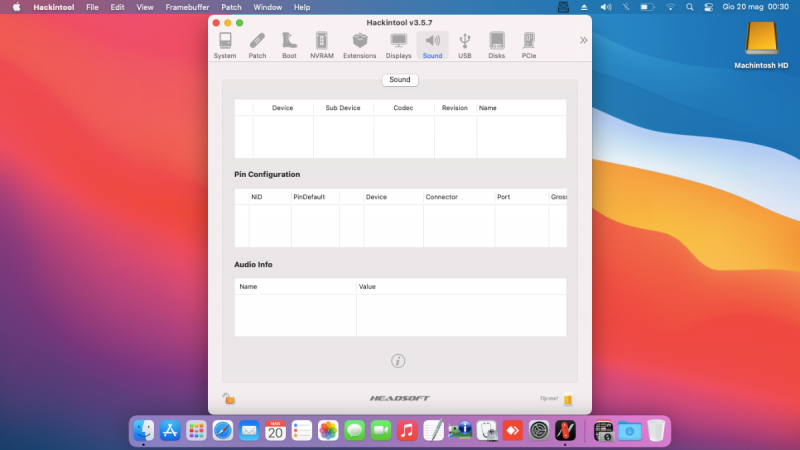Open Calendar from the Dock
Viewport: 800px width, 450px height.
(x=276, y=431)
